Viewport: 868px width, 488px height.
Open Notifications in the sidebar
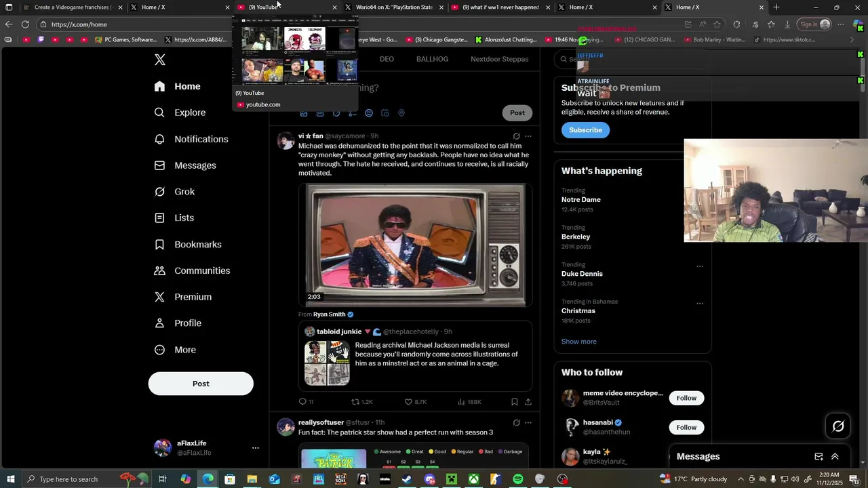point(191,139)
